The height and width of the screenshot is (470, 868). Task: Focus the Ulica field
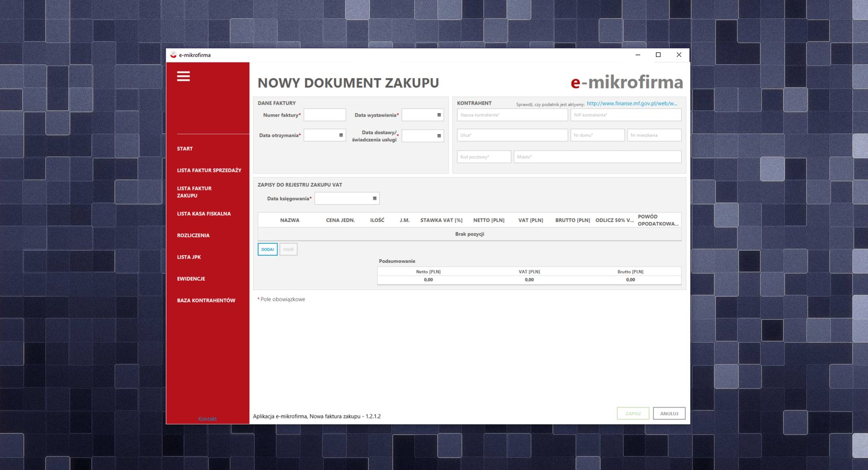512,135
